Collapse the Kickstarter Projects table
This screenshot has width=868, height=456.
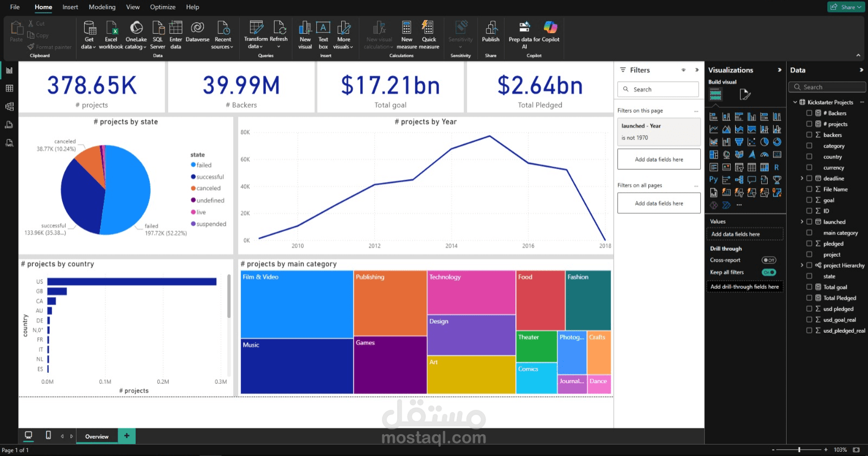pyautogui.click(x=795, y=102)
